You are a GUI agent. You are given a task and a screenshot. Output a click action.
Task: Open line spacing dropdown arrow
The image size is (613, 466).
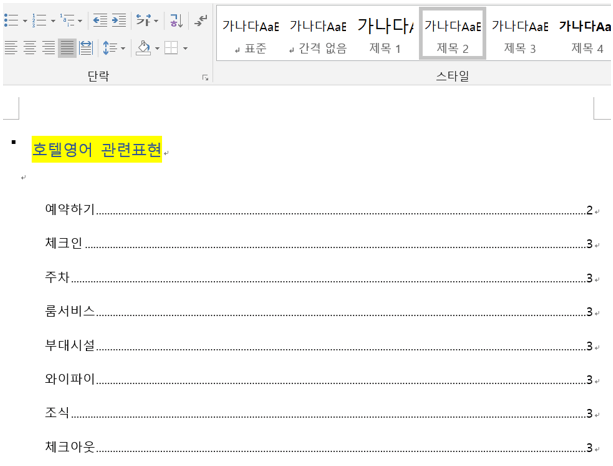(123, 48)
